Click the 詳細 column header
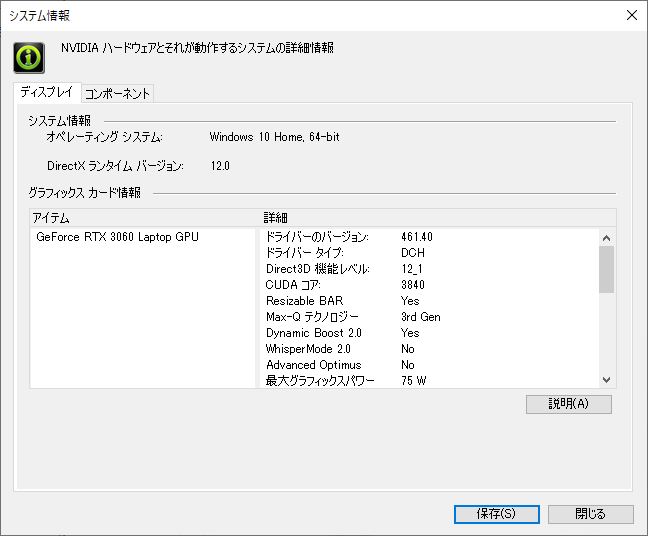Screen dimensions: 648x536 click(276, 217)
